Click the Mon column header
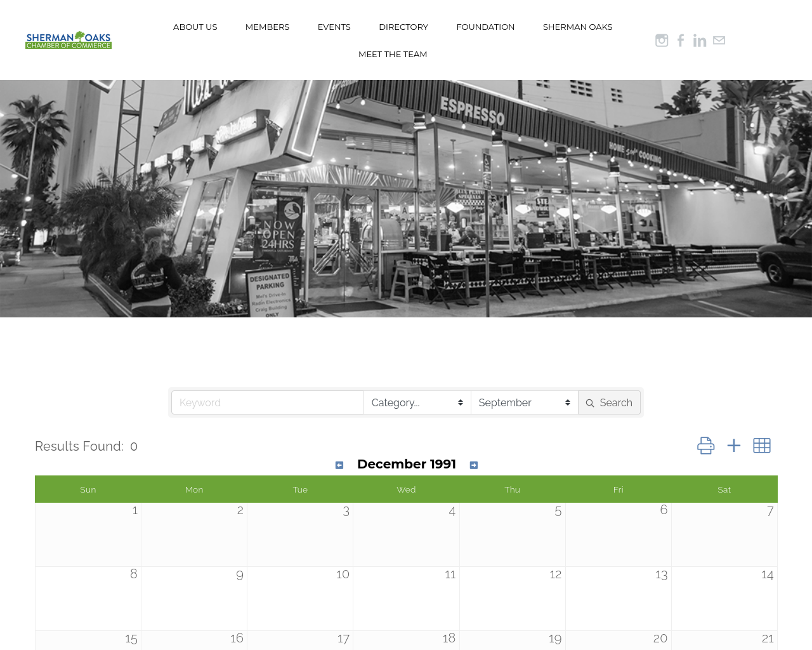The image size is (812, 650). click(x=194, y=489)
